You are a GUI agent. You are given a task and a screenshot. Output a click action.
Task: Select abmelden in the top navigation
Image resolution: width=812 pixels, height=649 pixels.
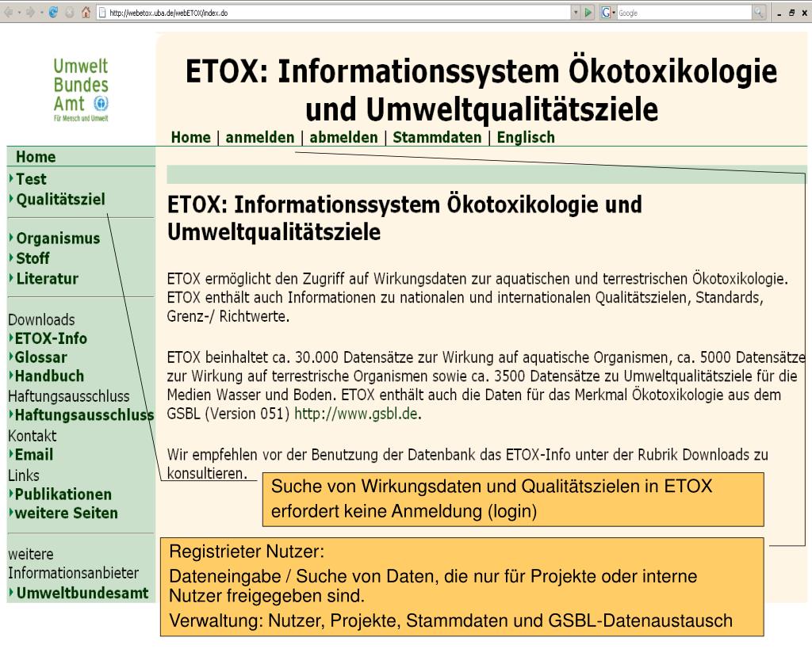click(x=343, y=138)
